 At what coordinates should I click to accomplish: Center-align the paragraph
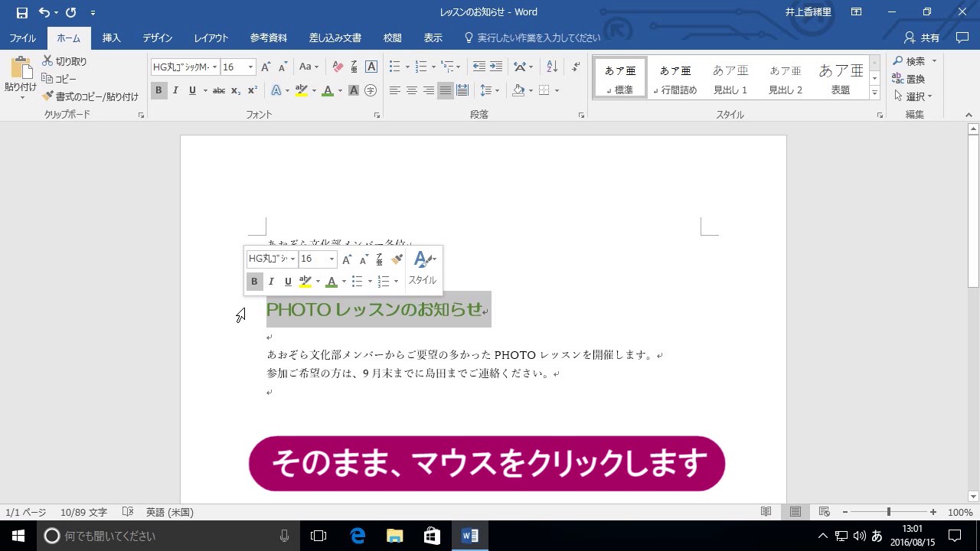(x=411, y=90)
